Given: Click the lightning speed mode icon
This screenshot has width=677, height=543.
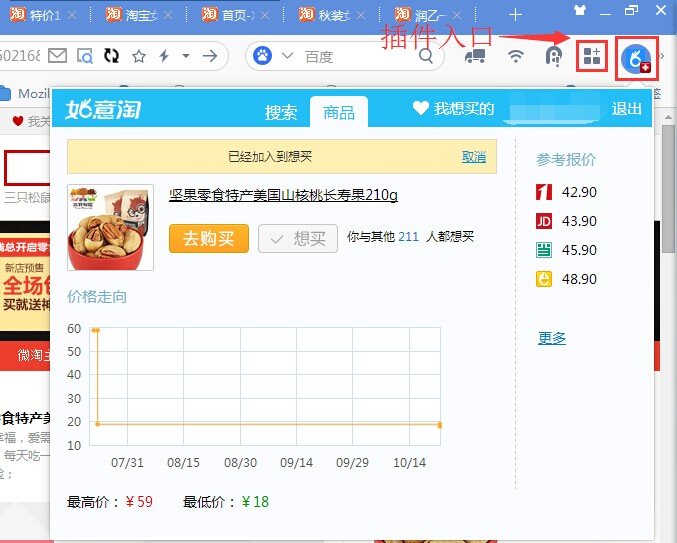Looking at the screenshot, I should pos(164,56).
